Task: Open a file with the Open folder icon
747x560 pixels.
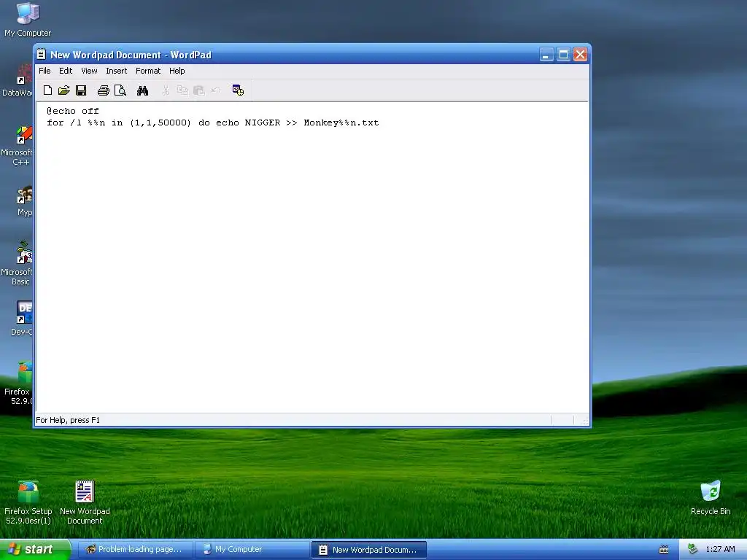Action: click(64, 90)
